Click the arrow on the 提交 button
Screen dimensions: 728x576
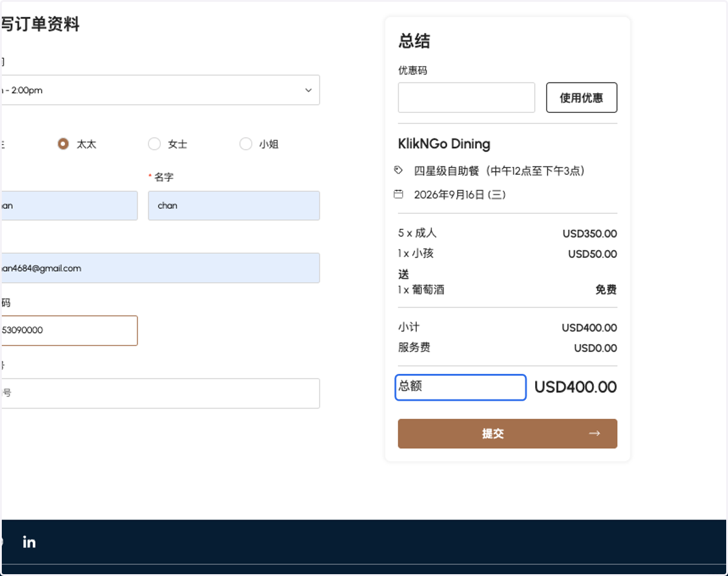594,433
